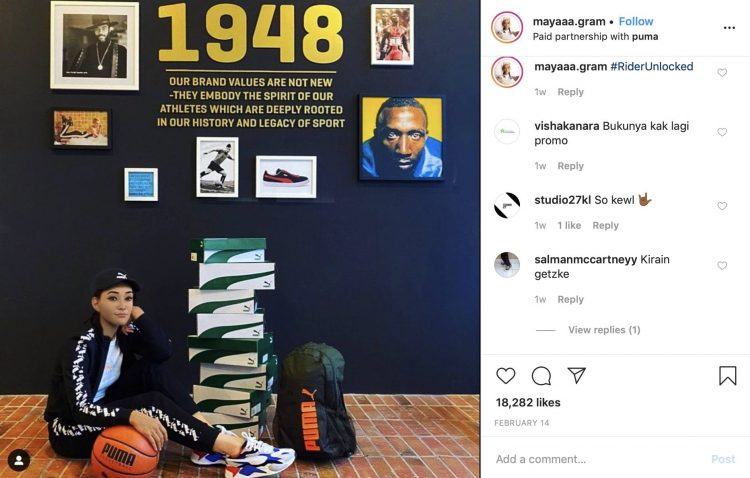Click the Add a comment field
Screen dimensions: 750x478
[598, 459]
